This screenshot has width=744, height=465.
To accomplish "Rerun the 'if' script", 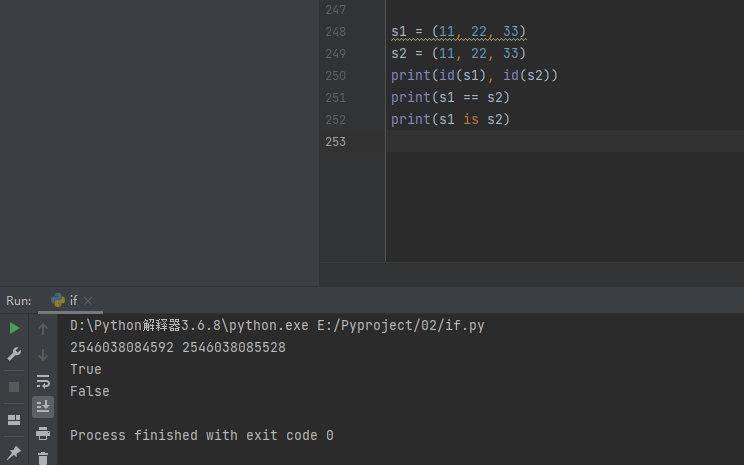I will pyautogui.click(x=14, y=328).
